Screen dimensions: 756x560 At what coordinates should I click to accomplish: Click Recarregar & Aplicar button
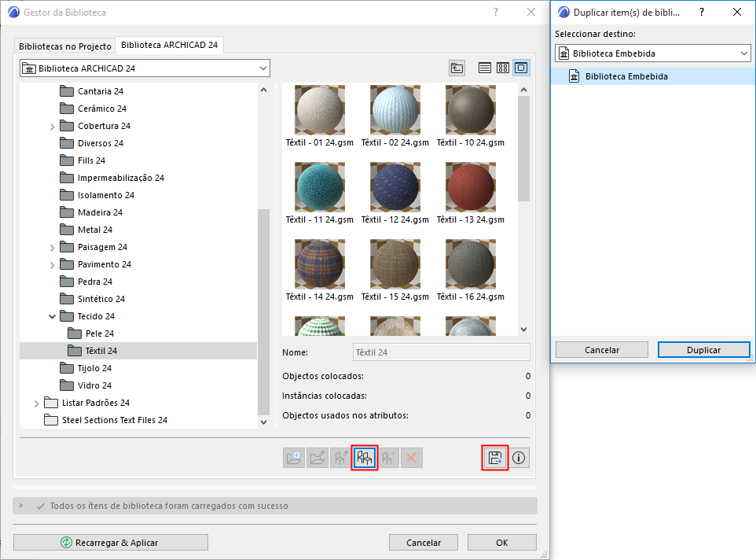(111, 542)
